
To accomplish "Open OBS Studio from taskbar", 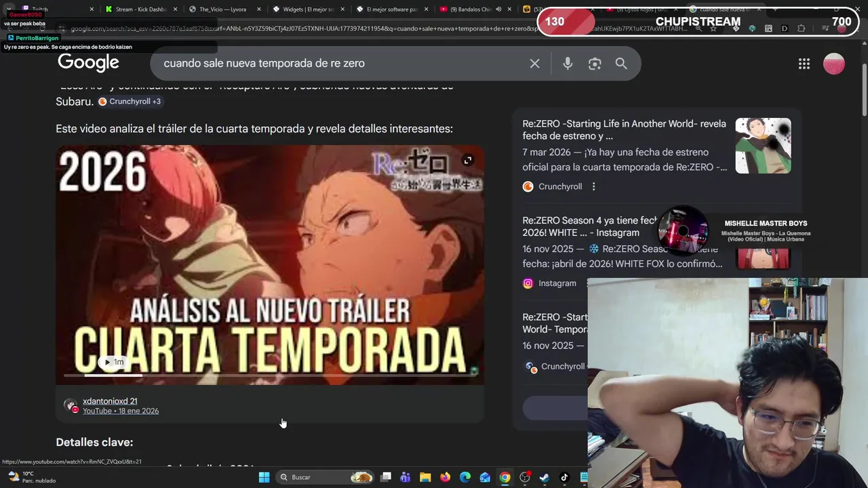I will (524, 477).
